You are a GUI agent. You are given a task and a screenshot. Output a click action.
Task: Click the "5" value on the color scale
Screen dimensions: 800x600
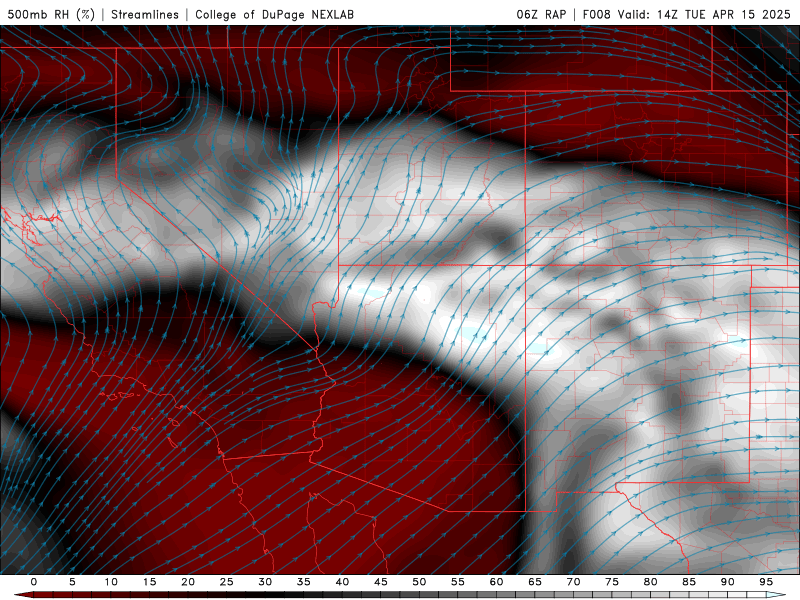(72, 582)
